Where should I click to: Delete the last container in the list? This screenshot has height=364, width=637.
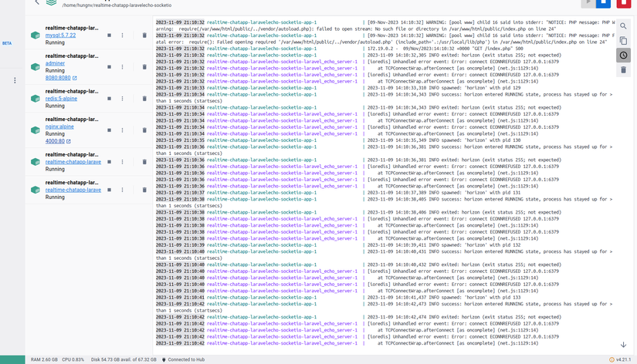pyautogui.click(x=144, y=190)
